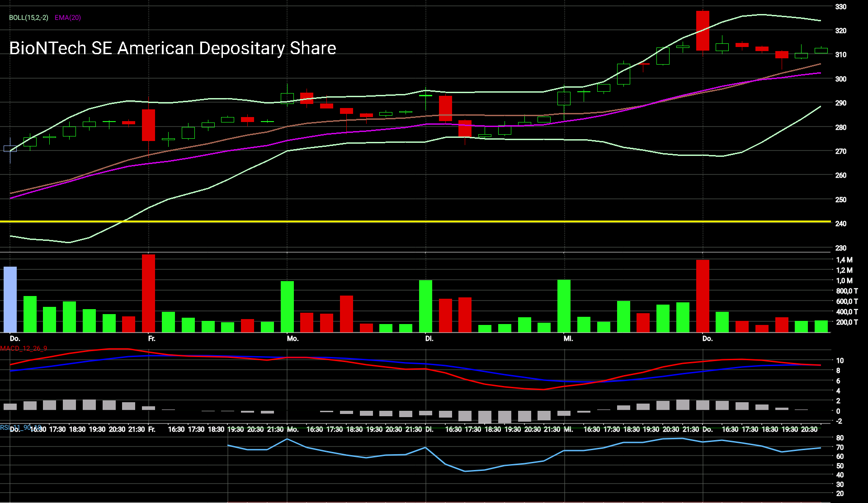868x503 pixels.
Task: Click the 80 level on RSI axis
Action: click(840, 438)
